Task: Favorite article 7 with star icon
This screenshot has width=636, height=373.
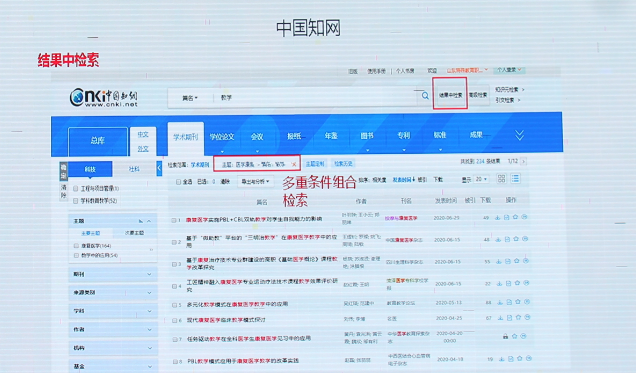Action: (514, 336)
